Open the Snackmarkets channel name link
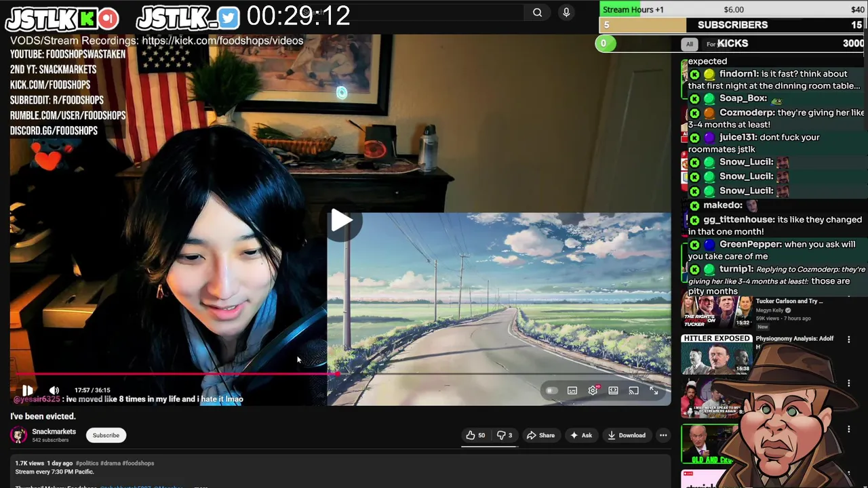Image resolution: width=868 pixels, height=488 pixels. point(54,432)
